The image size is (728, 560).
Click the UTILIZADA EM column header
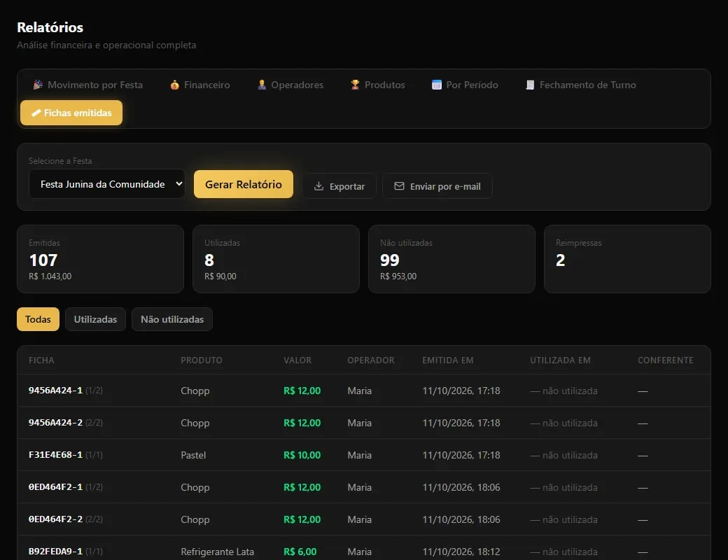(x=561, y=360)
